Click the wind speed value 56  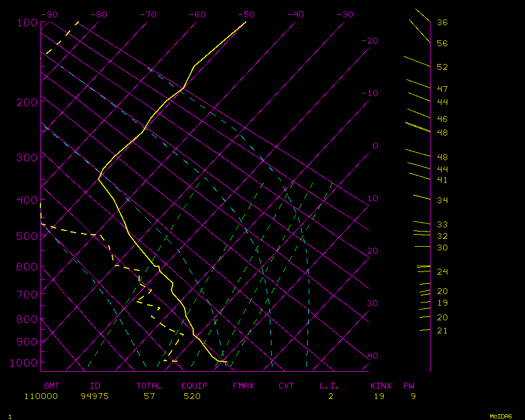click(x=442, y=44)
